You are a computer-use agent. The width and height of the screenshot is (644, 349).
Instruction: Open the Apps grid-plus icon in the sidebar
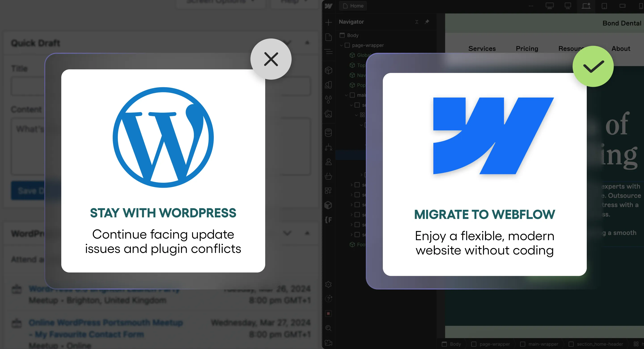coord(328,191)
